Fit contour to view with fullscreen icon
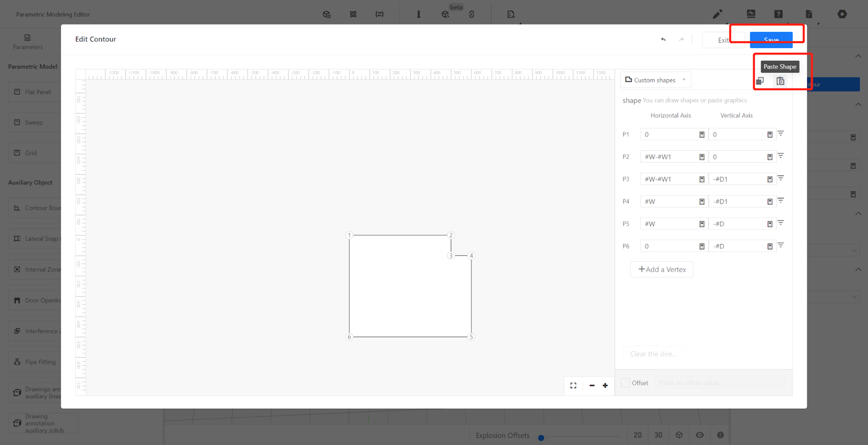 (573, 385)
